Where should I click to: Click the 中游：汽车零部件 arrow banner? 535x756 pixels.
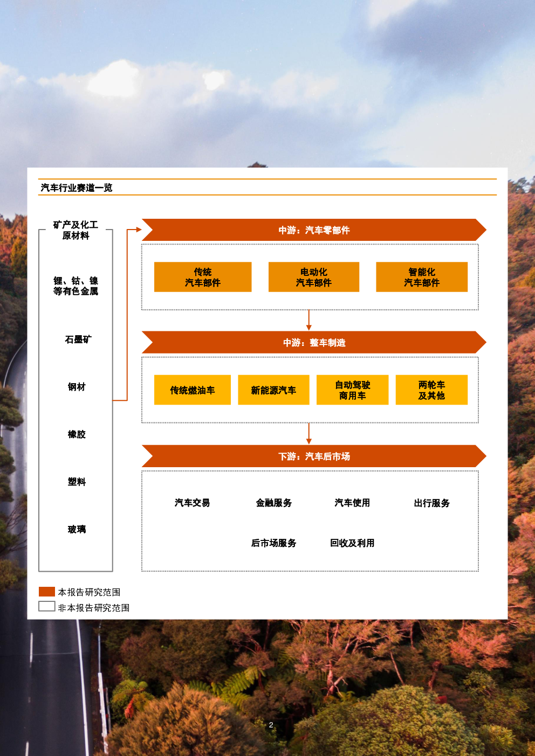pyautogui.click(x=314, y=230)
